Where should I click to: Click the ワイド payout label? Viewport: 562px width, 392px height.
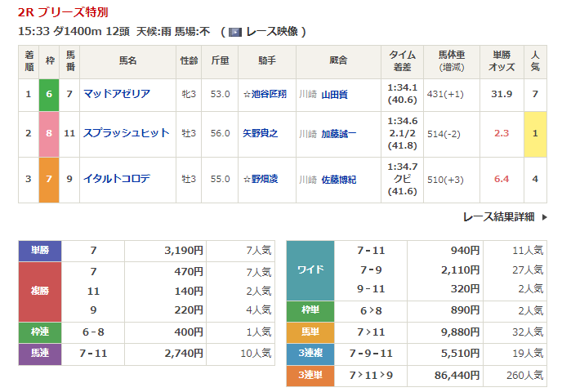(x=310, y=270)
